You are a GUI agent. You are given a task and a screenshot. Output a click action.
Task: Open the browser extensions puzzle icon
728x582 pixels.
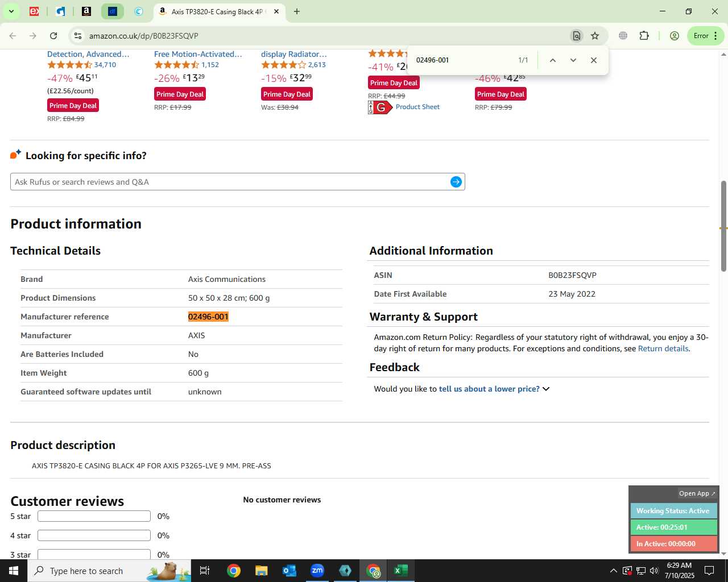click(644, 36)
